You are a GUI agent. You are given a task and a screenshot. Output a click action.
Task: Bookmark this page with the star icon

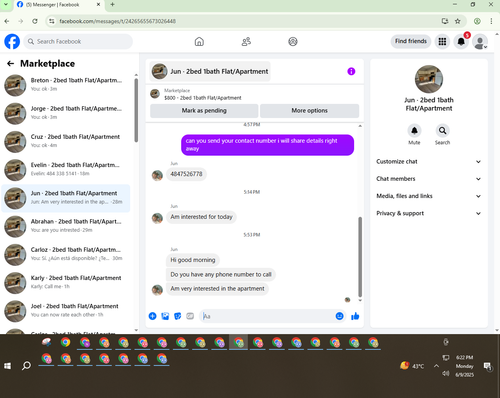(457, 21)
